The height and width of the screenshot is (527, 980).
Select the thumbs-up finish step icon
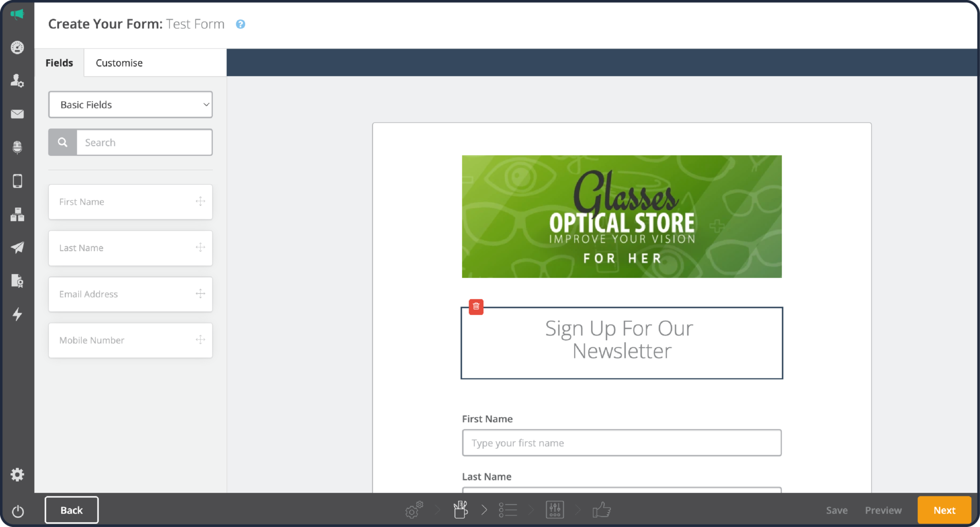point(602,510)
